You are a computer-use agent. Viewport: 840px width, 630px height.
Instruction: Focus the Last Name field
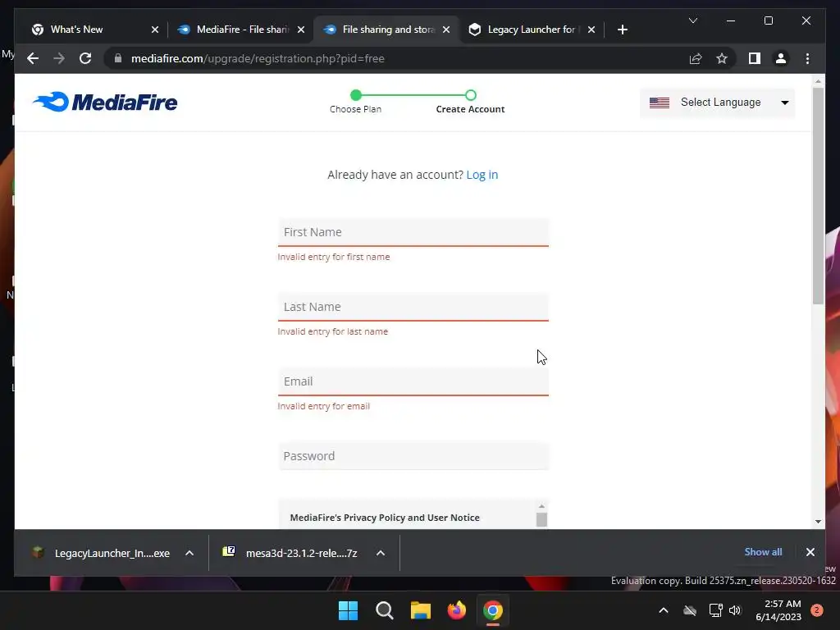(x=413, y=307)
